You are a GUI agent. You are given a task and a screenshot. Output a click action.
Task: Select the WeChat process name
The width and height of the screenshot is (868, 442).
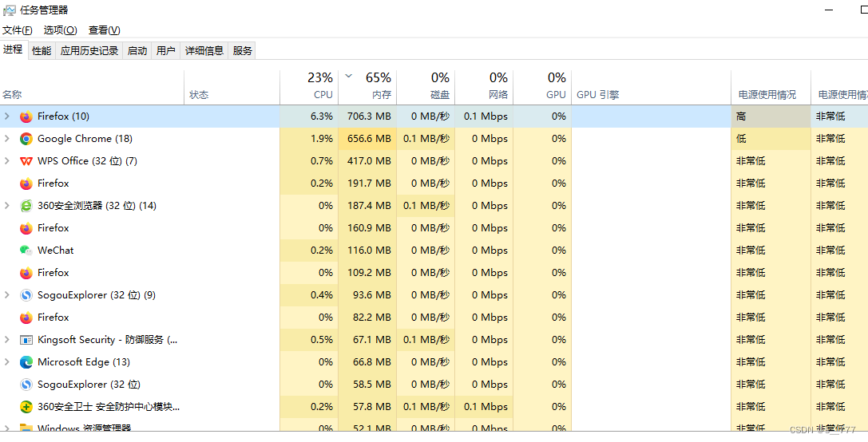[x=55, y=251]
